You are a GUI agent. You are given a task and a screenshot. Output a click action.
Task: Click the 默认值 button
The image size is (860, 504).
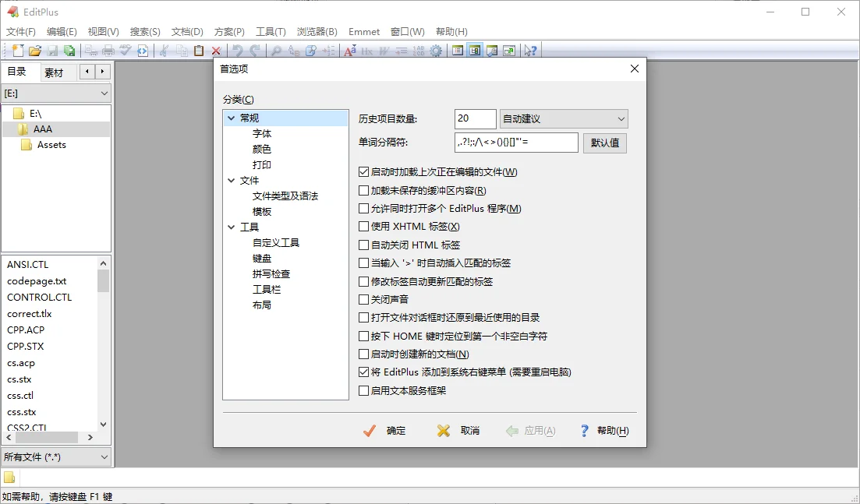604,143
